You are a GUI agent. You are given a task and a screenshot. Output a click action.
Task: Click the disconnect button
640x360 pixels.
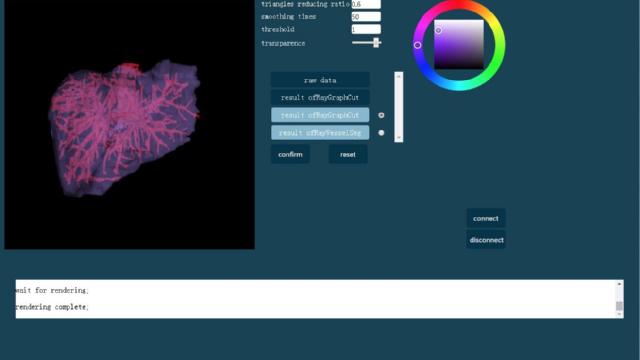coord(486,240)
